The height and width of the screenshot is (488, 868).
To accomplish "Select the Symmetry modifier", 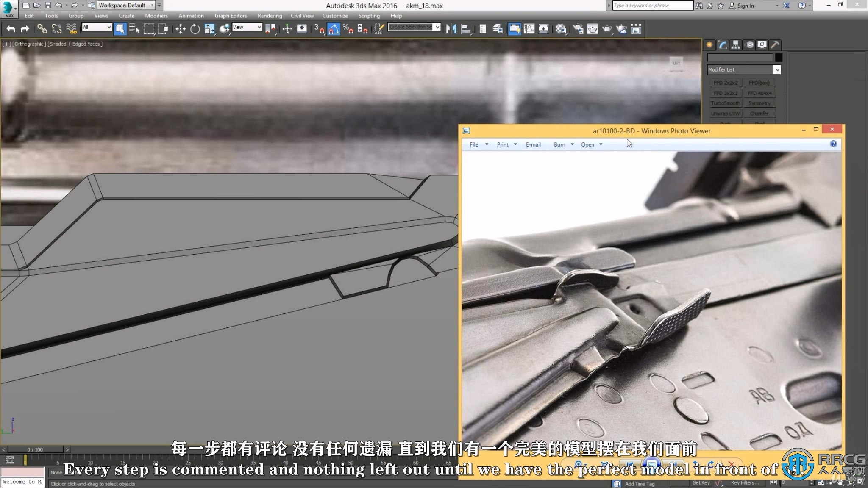I will click(x=759, y=103).
